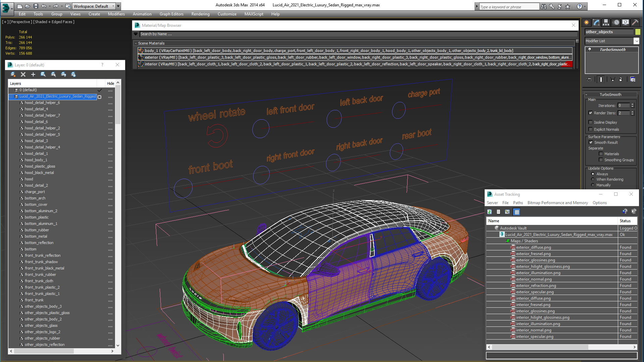644x362 pixels.
Task: Collapse the TurboSmooth rollout header
Action: click(610, 95)
